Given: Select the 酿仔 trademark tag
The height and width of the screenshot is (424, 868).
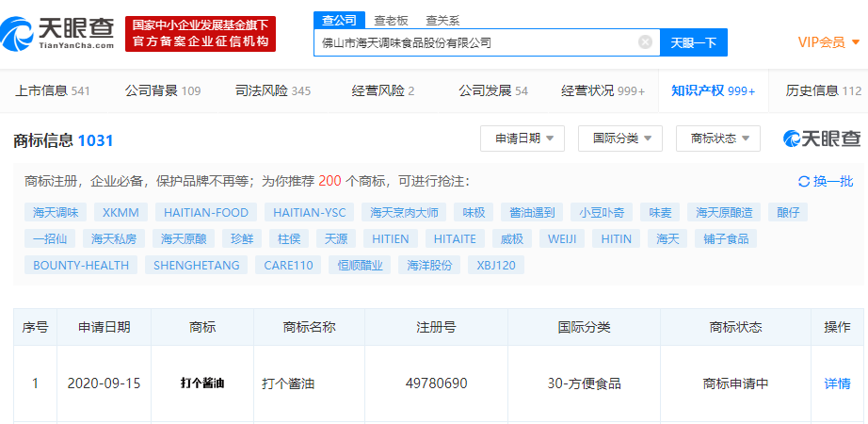Looking at the screenshot, I should (788, 212).
